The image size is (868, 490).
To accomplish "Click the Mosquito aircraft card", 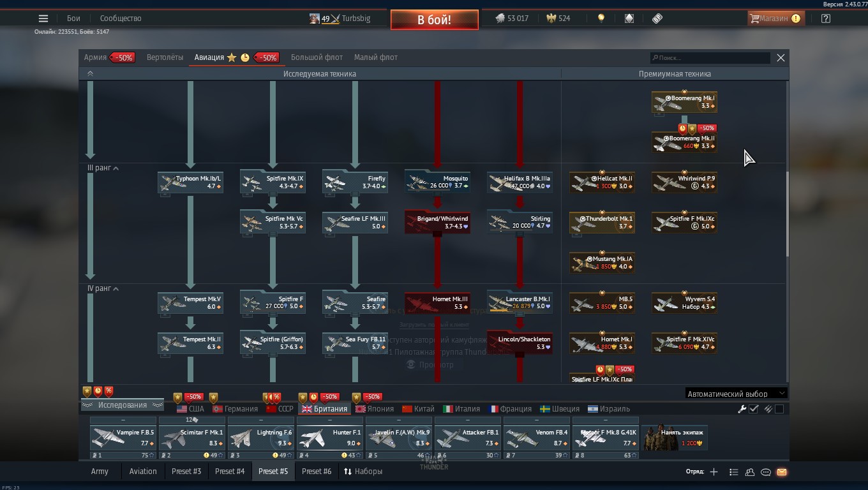I will coord(438,182).
